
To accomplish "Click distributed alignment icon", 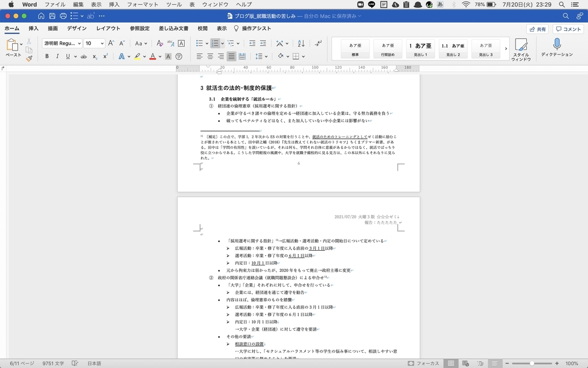I will [x=242, y=56].
